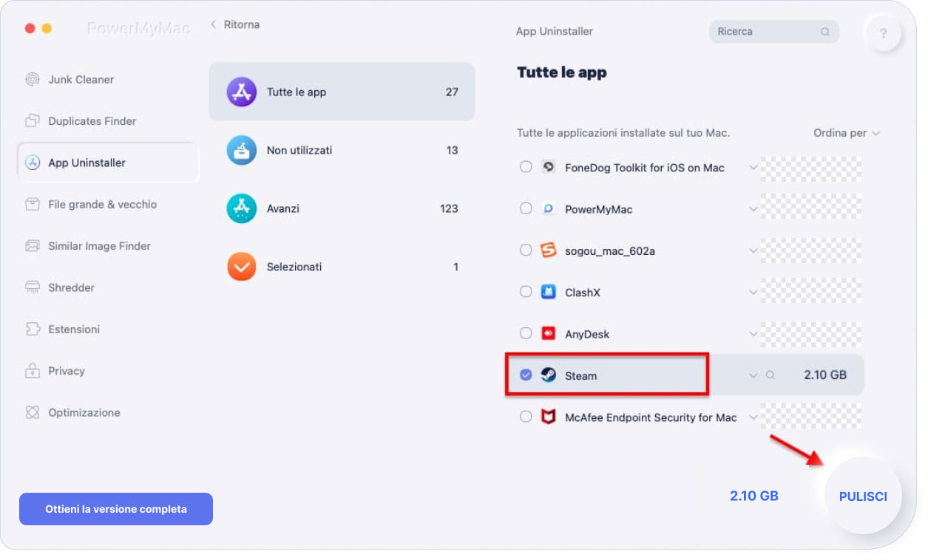Expand the PowerMyMac row chevron
This screenshot has height=560, width=928.
coord(753,209)
